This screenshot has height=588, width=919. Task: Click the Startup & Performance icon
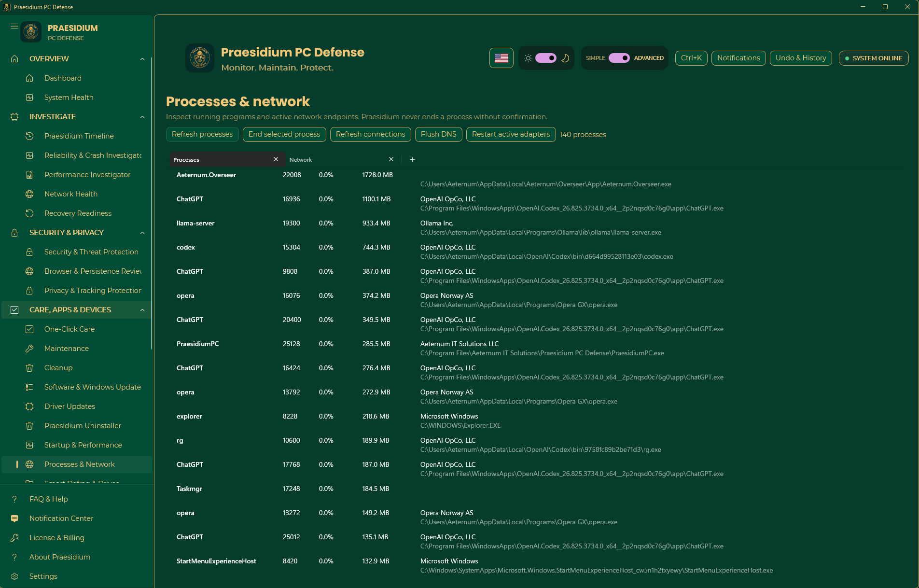click(29, 445)
